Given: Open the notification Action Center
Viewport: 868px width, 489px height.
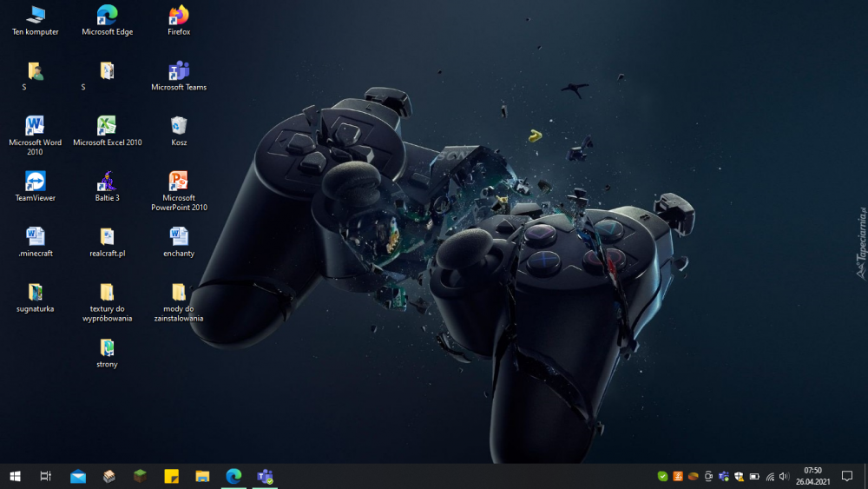Looking at the screenshot, I should (x=847, y=476).
